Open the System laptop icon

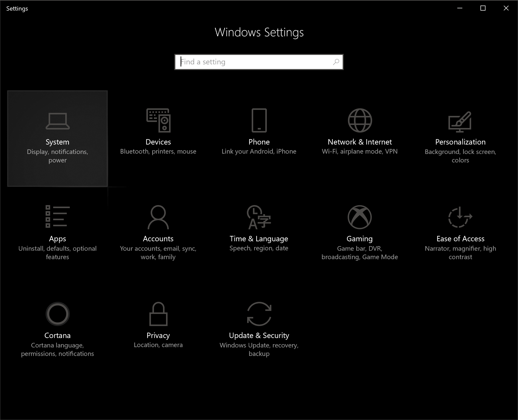click(57, 121)
